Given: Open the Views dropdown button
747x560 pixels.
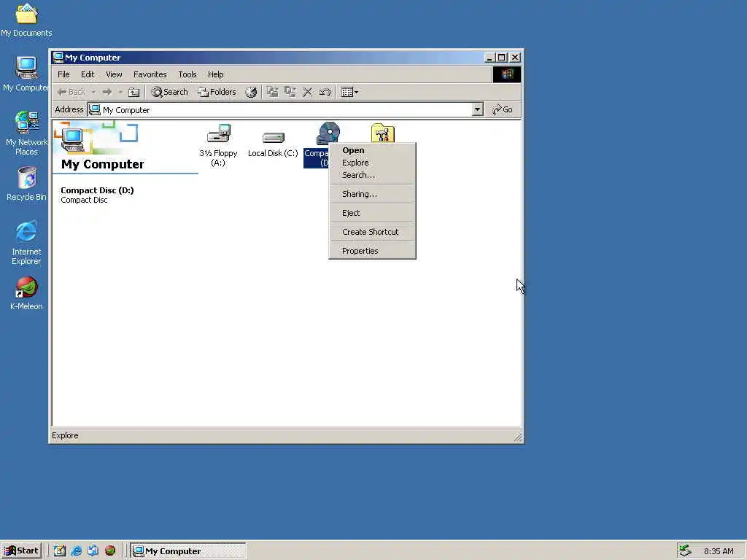Looking at the screenshot, I should click(x=349, y=92).
